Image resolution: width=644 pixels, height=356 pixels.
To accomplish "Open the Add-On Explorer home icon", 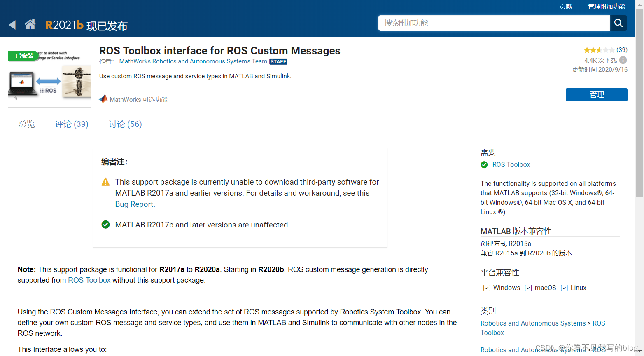I will point(30,25).
